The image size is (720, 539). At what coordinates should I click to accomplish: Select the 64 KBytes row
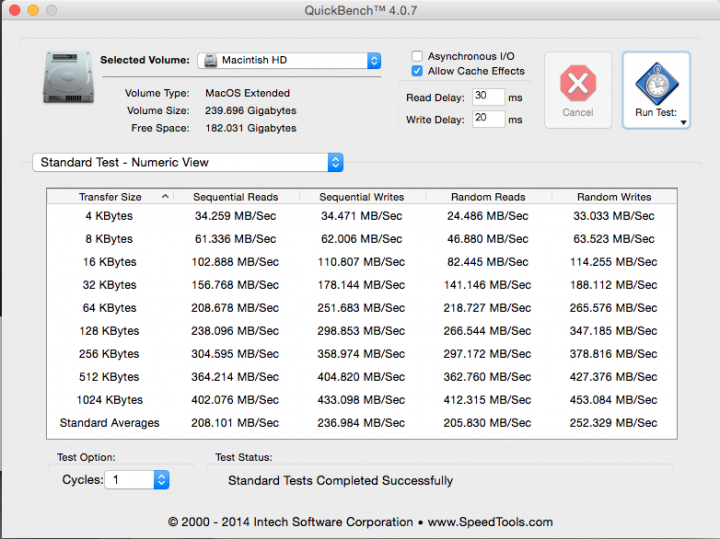click(362, 308)
